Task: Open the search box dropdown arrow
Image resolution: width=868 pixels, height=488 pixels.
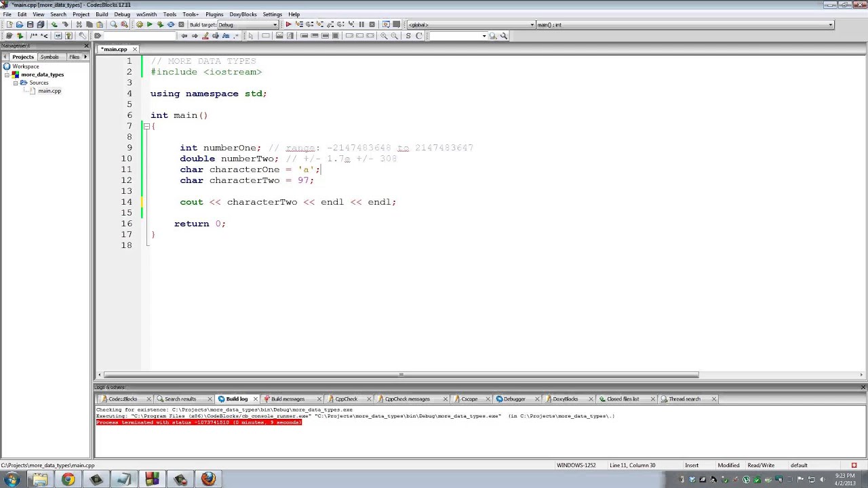Action: click(484, 36)
